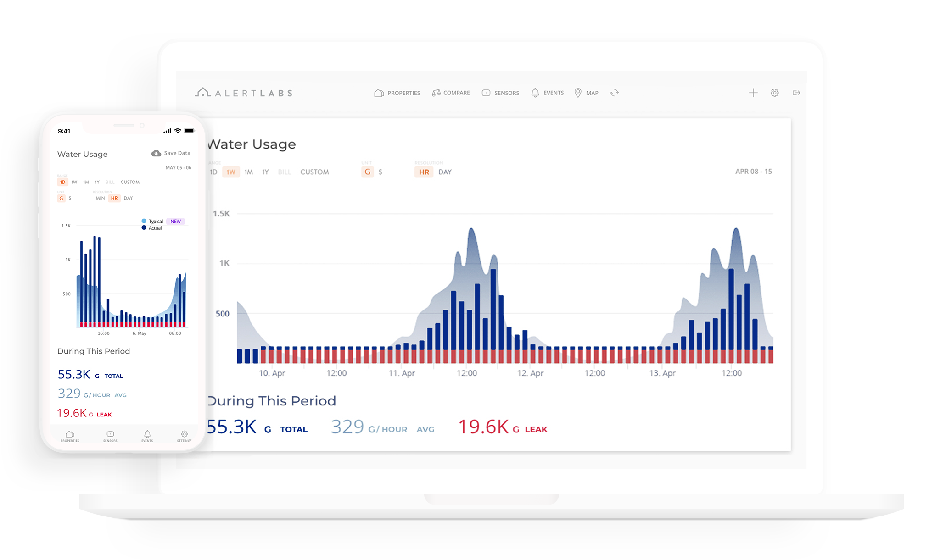Select the CUSTOM range on desktop

click(314, 172)
